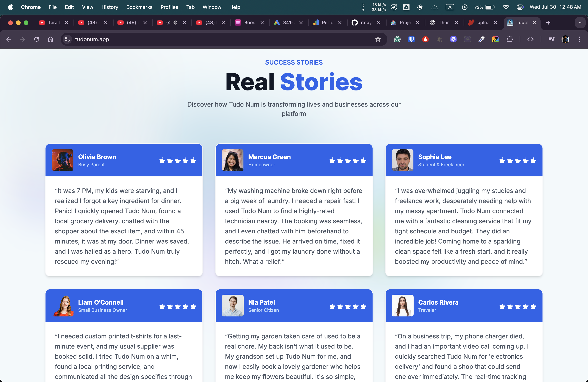Click the Student & Freelancer subtitle
The height and width of the screenshot is (382, 588).
point(441,165)
